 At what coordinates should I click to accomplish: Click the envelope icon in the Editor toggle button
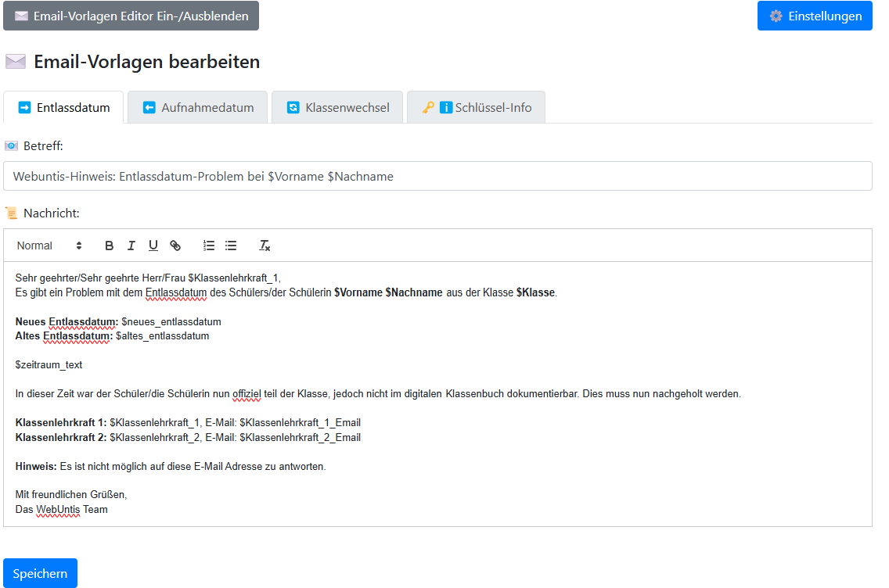(x=22, y=16)
